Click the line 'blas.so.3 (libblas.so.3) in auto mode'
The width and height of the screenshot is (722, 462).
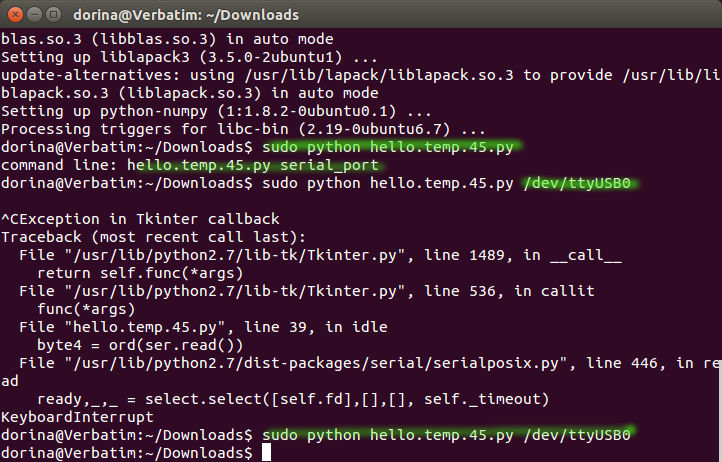click(167, 39)
